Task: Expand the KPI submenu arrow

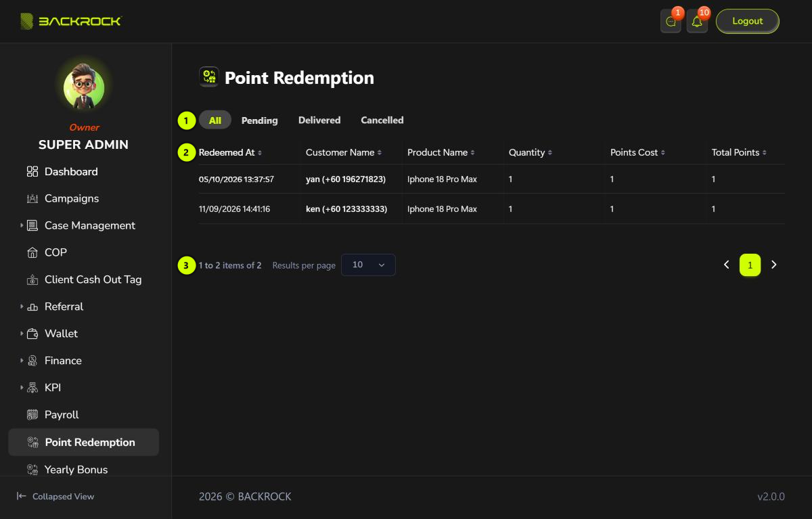Action: pyautogui.click(x=22, y=388)
